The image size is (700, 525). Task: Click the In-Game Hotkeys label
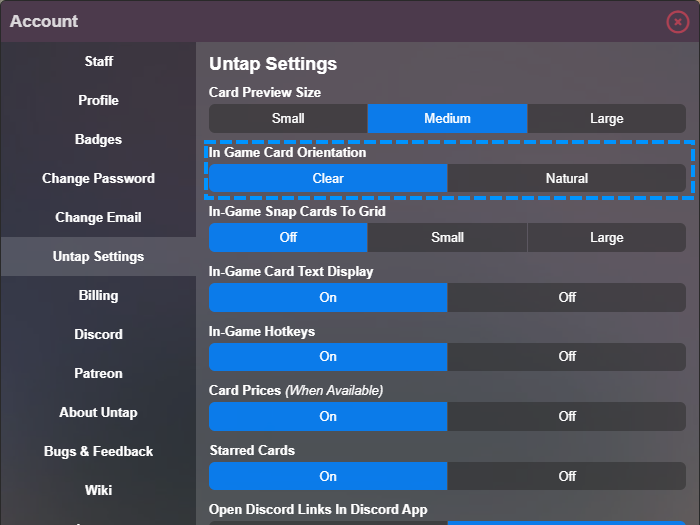pos(262,331)
